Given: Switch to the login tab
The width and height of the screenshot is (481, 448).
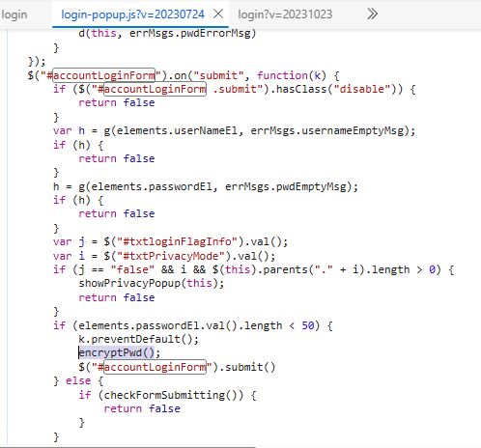Looking at the screenshot, I should point(14,14).
